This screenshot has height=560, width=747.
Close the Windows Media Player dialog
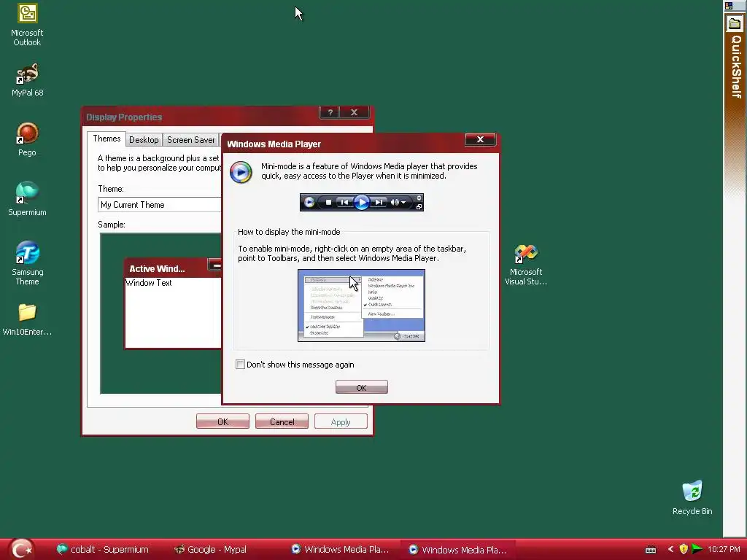point(480,139)
